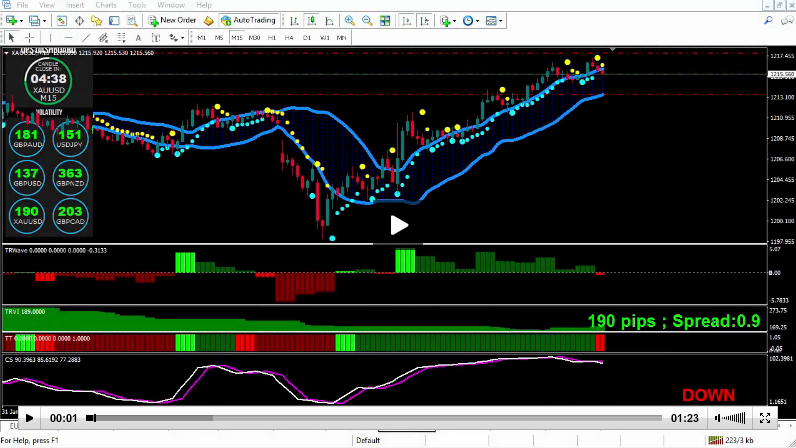
Task: Open the Charts menu
Action: pos(106,5)
